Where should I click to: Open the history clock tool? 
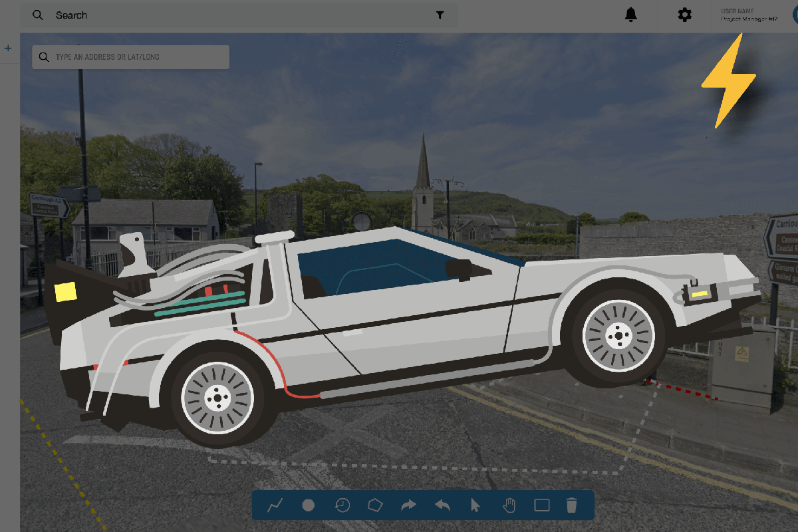342,505
